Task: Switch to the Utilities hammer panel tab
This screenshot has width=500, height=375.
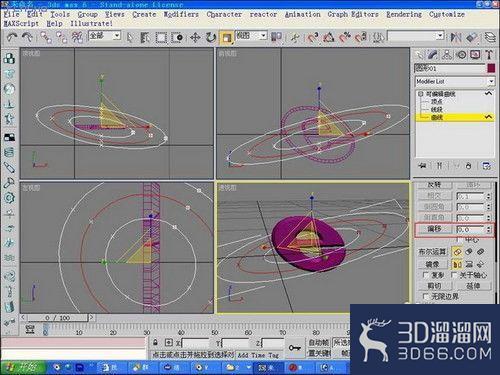Action: click(x=489, y=55)
